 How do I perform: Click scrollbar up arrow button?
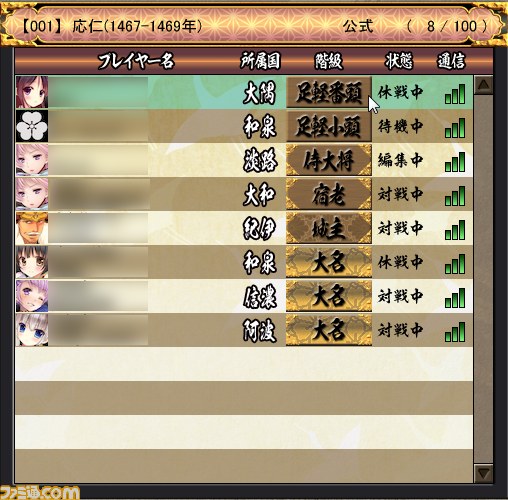[x=483, y=86]
